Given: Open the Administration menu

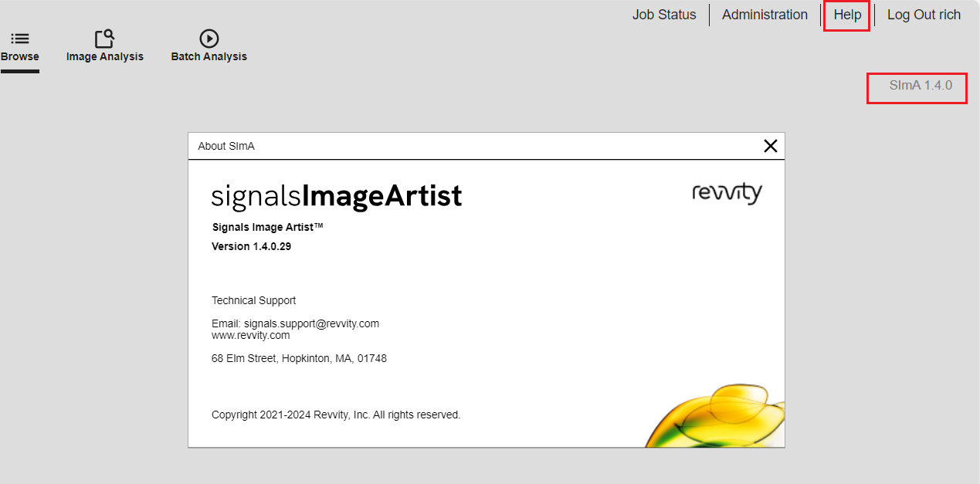Looking at the screenshot, I should 765,15.
